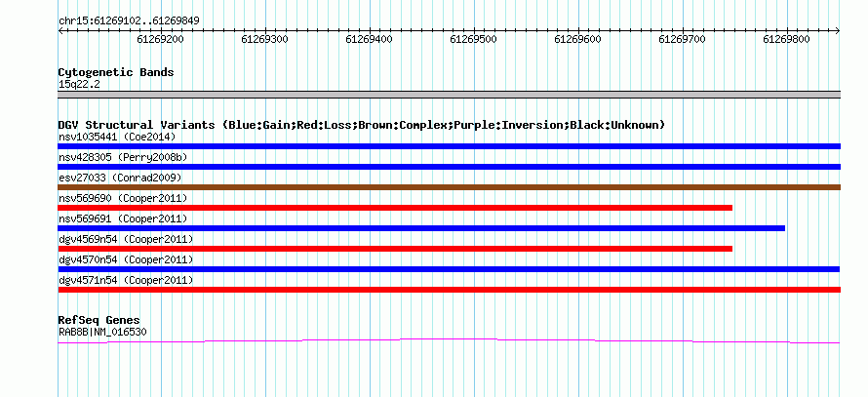Select the red dgv4571n54 (Cooper2011) loss bar
This screenshot has width=868, height=397.
click(x=449, y=290)
